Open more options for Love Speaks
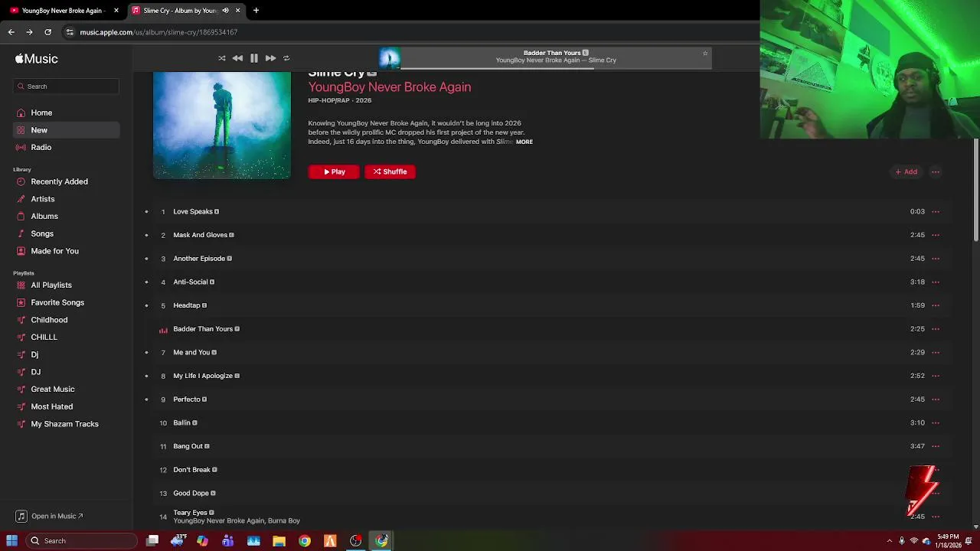This screenshot has width=980, height=551. 936,212
